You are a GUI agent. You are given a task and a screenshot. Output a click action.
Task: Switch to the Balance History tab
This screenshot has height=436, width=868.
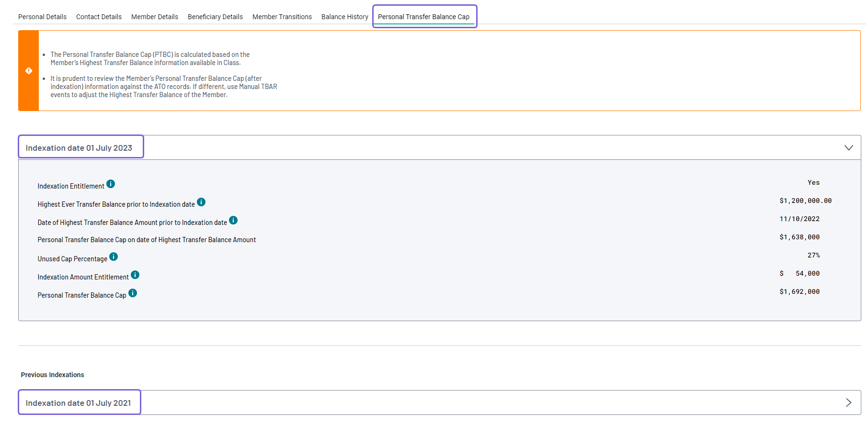coord(344,16)
